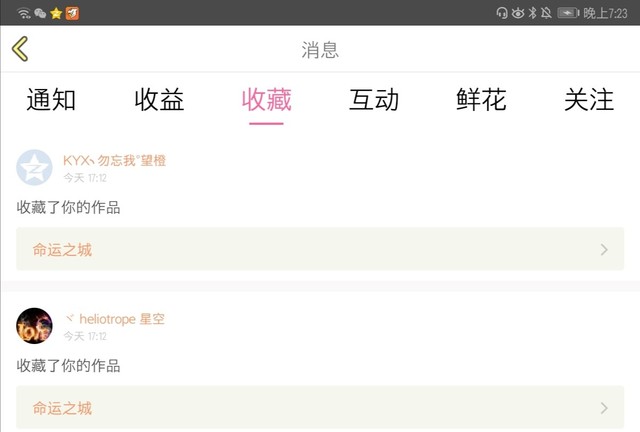Tap the yellow star notification icon
This screenshot has height=432, width=640.
(x=56, y=13)
